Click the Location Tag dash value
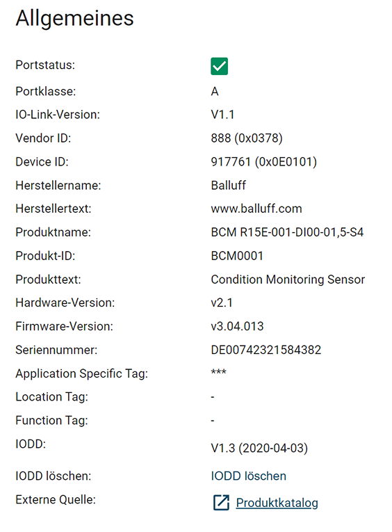This screenshot has width=392, height=532. point(213,397)
